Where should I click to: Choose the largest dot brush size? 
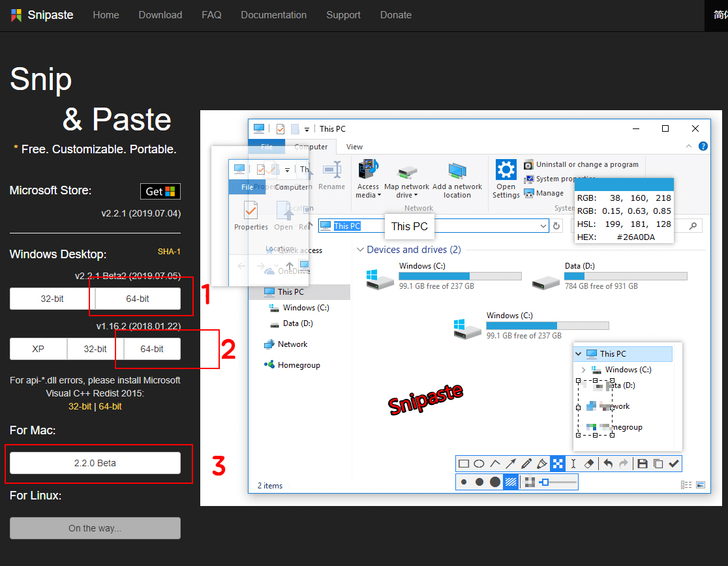[495, 482]
